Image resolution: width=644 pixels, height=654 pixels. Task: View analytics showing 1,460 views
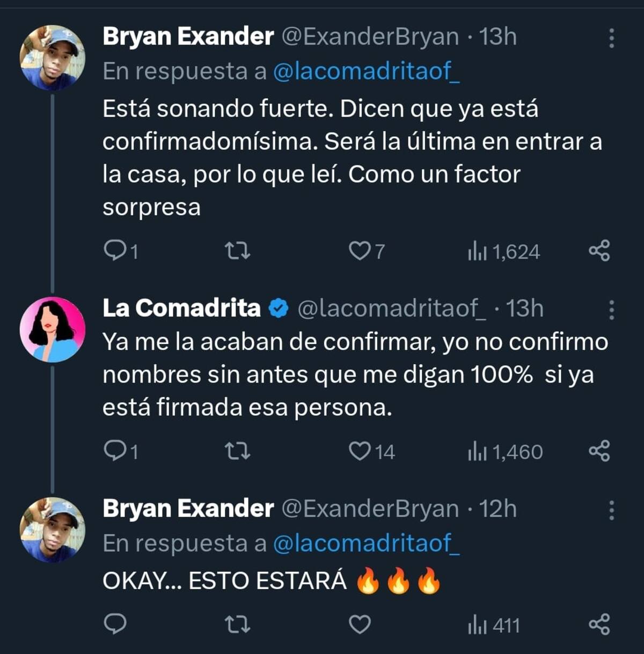(505, 452)
